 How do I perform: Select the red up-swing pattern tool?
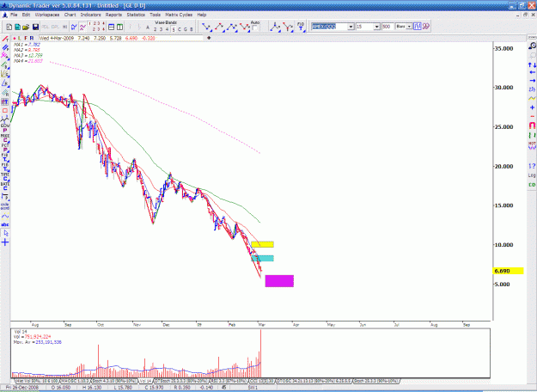pyautogui.click(x=219, y=27)
